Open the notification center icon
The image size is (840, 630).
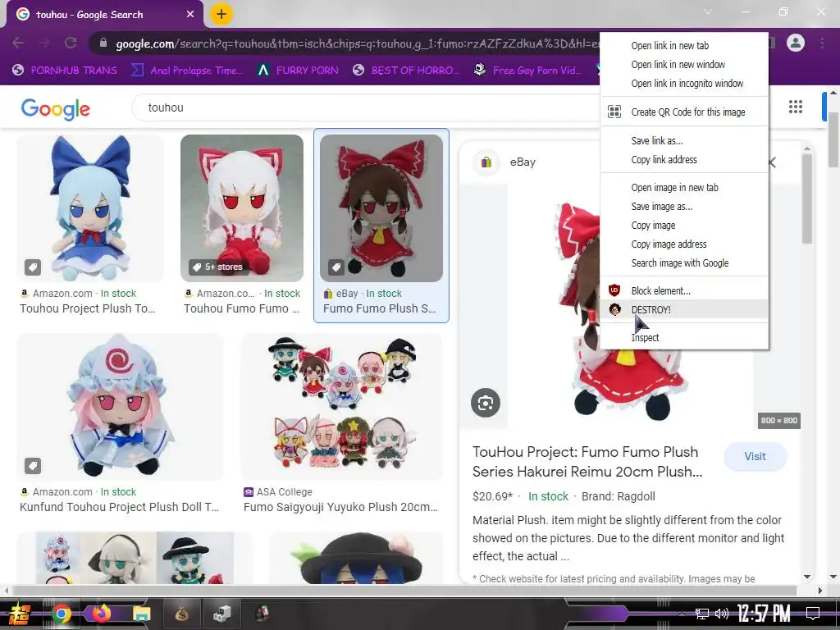point(813,614)
